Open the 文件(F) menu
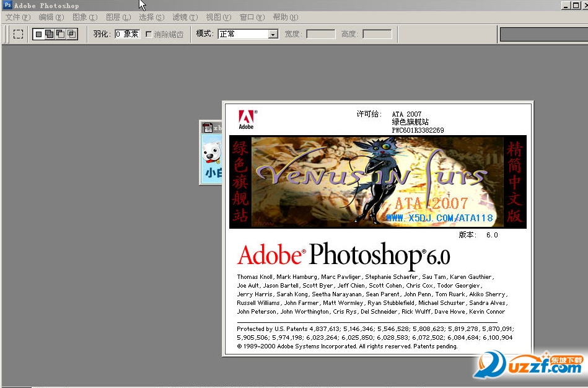Image resolution: width=588 pixels, height=388 pixels. tap(17, 17)
